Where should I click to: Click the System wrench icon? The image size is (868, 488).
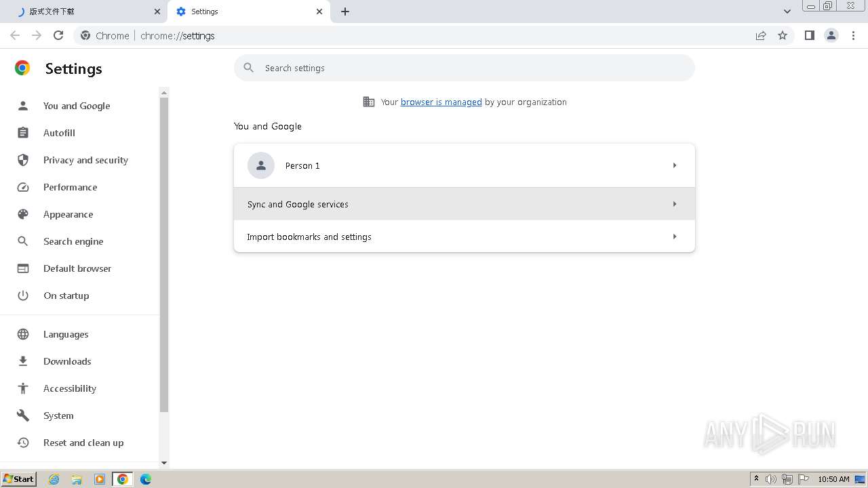point(23,415)
